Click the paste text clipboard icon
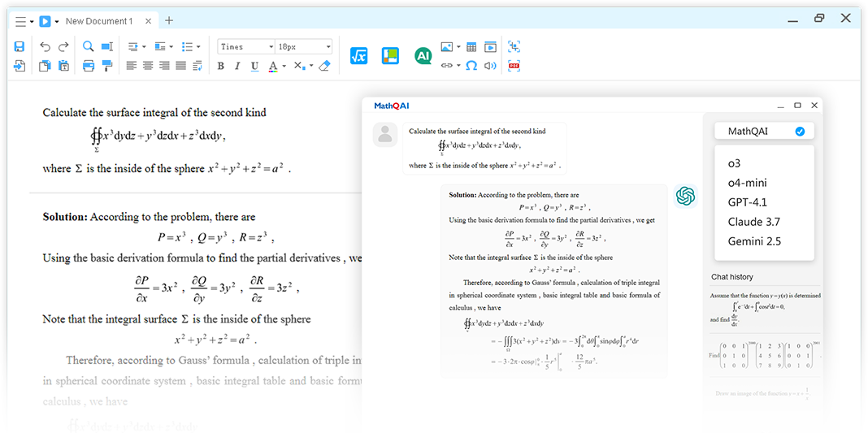Screen dimensions: 868x433 63,66
